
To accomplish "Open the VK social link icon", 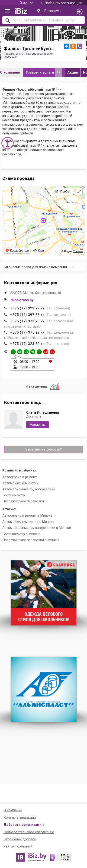I will point(67,46).
